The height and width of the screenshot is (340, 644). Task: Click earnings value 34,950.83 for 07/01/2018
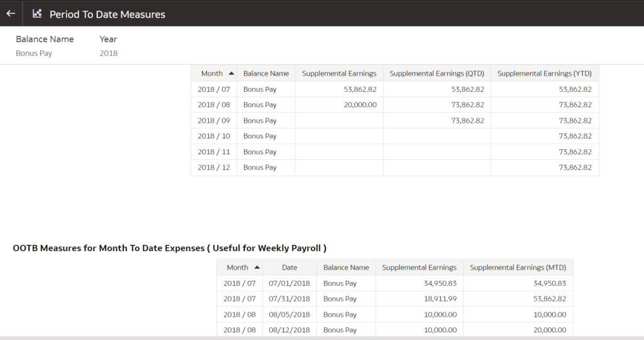[440, 283]
